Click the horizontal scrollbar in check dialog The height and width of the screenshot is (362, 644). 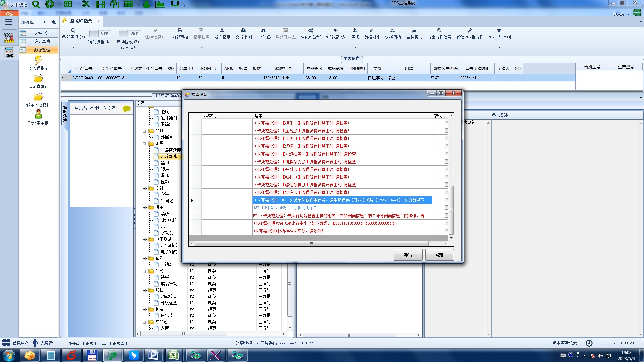click(x=311, y=243)
